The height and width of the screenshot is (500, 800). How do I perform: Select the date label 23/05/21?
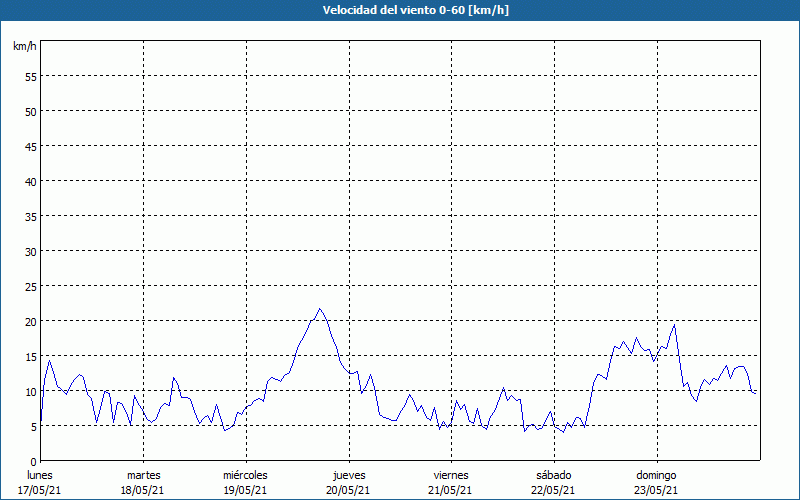657,490
